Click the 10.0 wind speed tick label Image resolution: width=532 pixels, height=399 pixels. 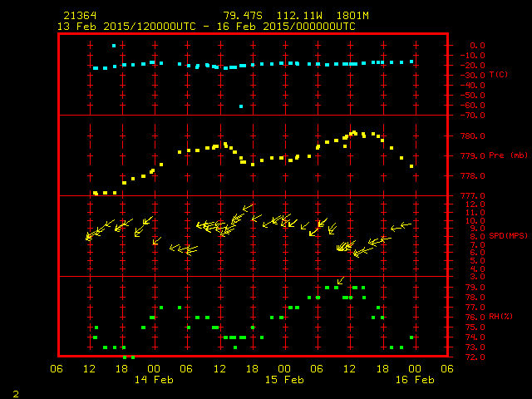475,221
